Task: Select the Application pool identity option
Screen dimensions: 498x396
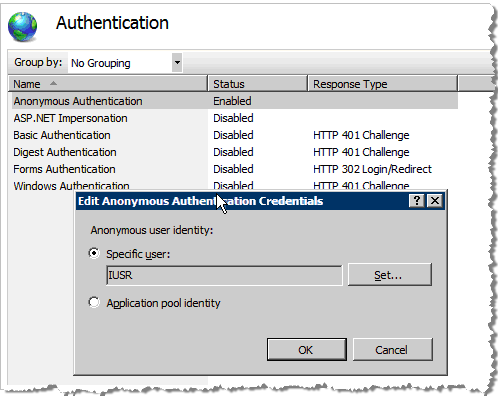Action: 94,303
